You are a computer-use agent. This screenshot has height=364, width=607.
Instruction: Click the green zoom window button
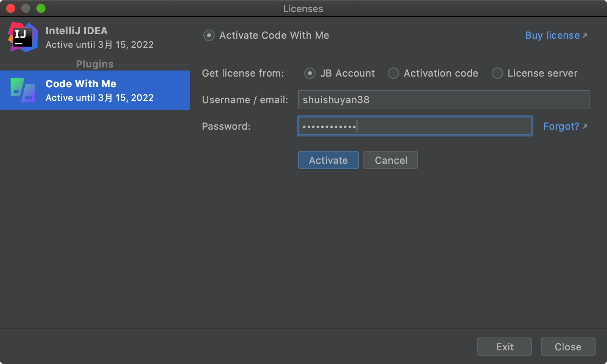point(41,8)
